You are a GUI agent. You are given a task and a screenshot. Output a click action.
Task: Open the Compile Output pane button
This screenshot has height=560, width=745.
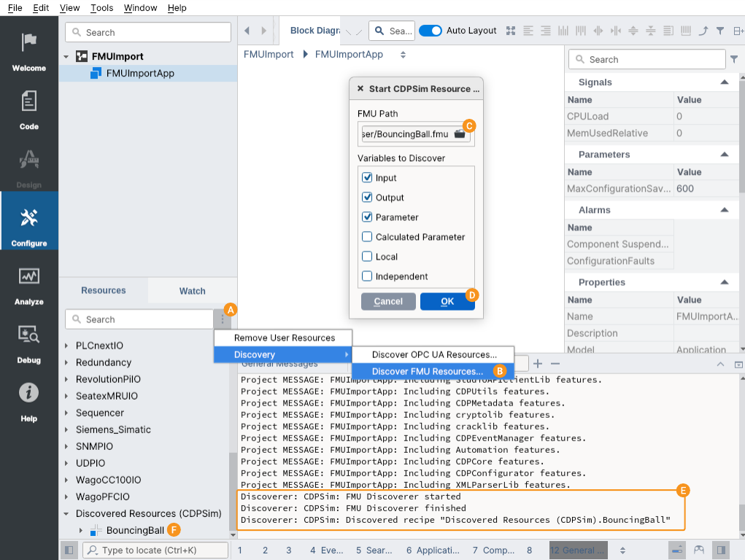493,550
